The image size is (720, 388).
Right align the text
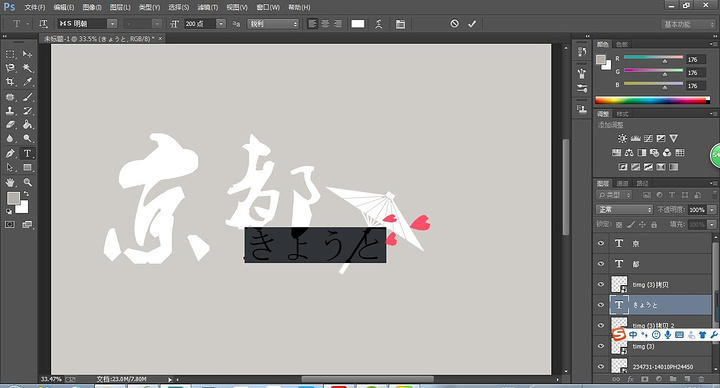[338, 24]
